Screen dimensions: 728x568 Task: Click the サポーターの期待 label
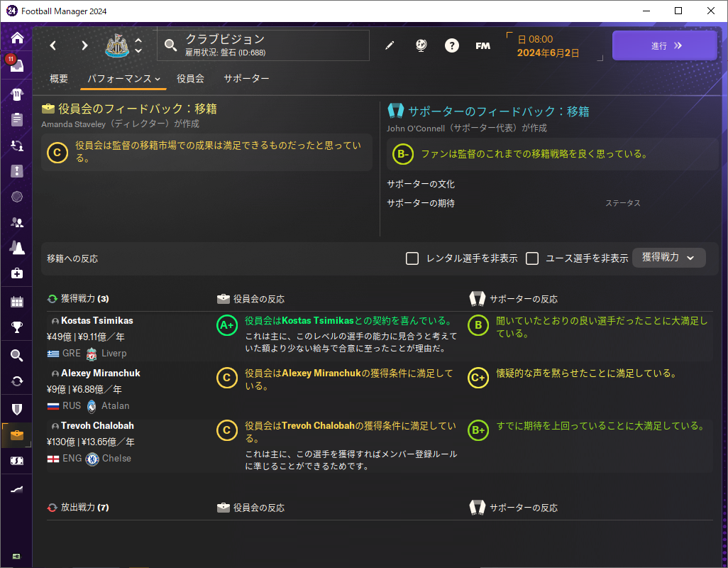[x=421, y=203]
